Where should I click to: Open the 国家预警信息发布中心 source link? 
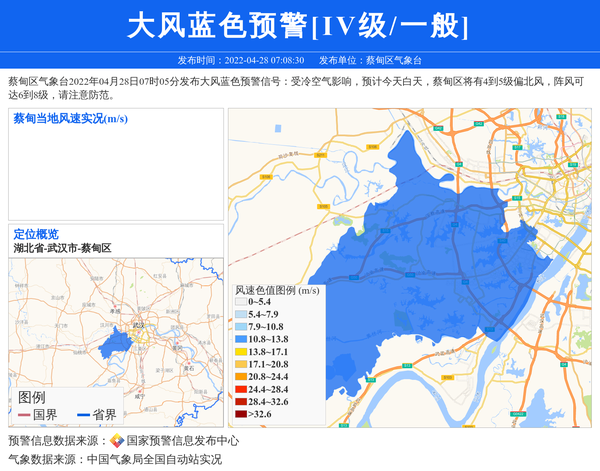[x=182, y=440]
